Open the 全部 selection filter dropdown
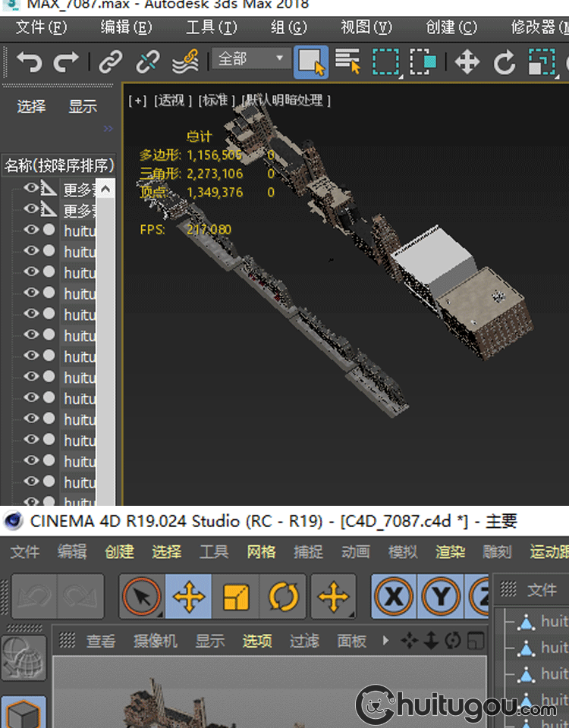 coord(251,58)
